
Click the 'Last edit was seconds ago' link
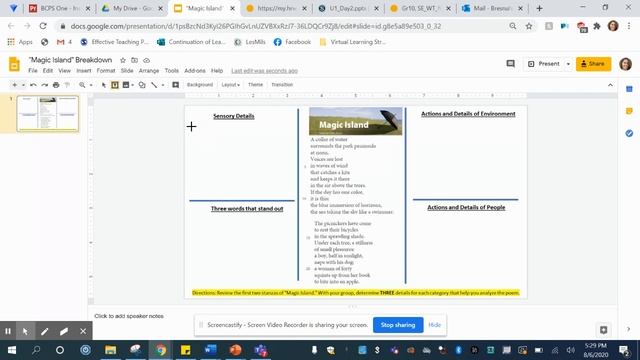coord(264,71)
